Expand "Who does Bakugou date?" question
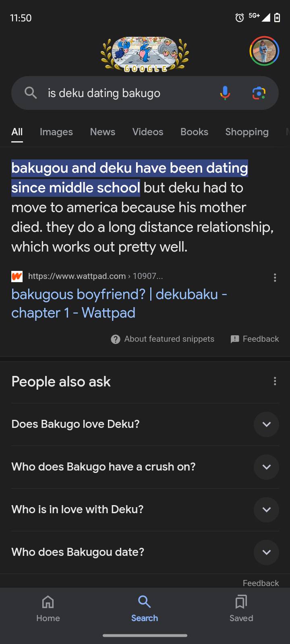This screenshot has width=290, height=644. (266, 552)
